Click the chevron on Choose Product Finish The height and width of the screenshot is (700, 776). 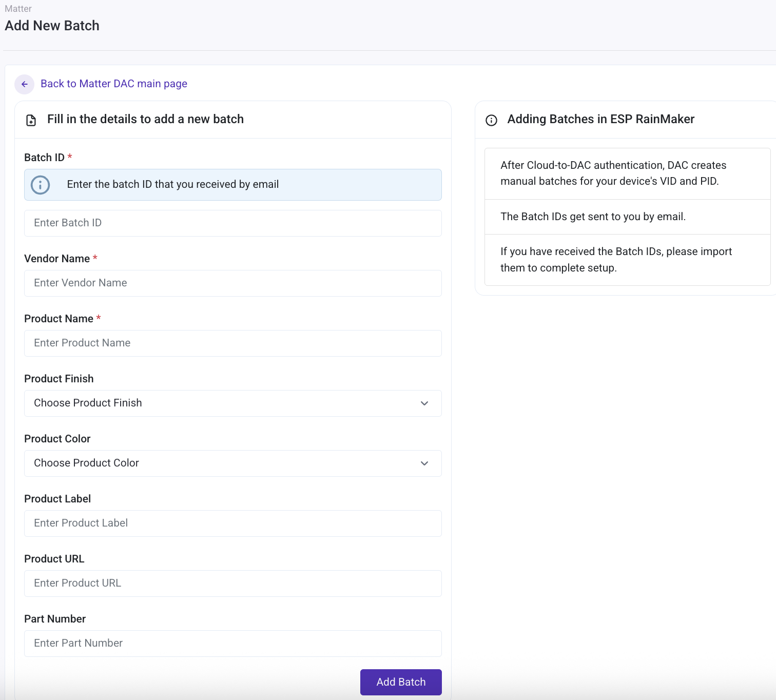424,403
